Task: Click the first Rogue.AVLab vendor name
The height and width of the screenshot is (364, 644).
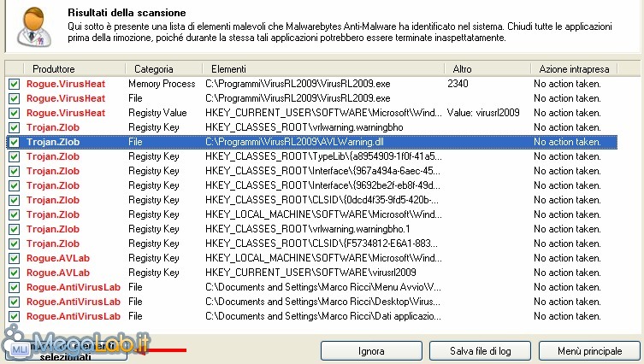Action: coord(58,259)
